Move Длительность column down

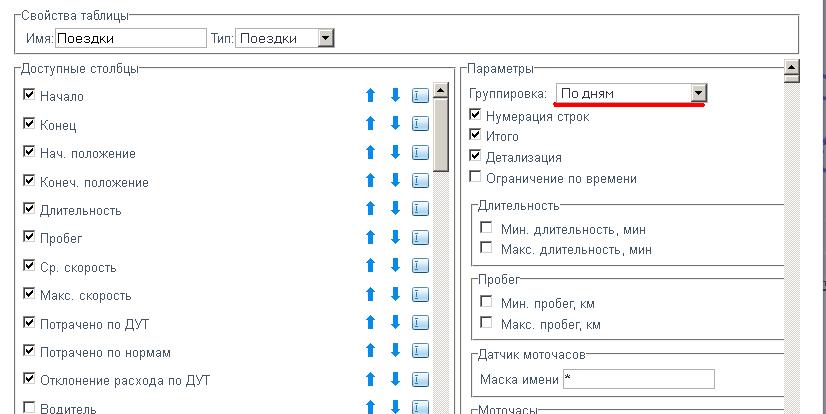pyautogui.click(x=395, y=209)
